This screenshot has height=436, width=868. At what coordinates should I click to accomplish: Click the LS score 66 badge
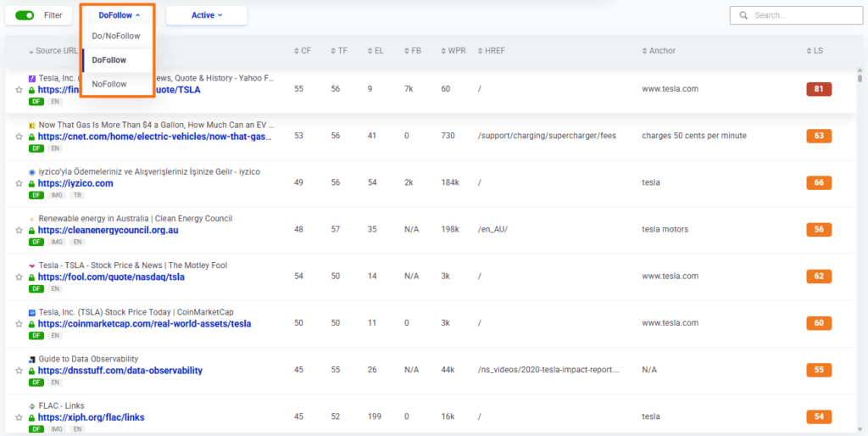pos(819,183)
